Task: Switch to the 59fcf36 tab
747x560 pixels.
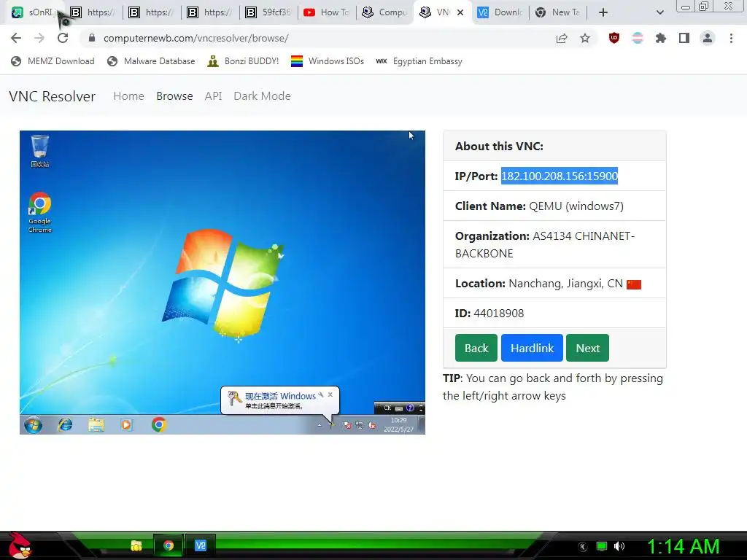Action: (269, 12)
